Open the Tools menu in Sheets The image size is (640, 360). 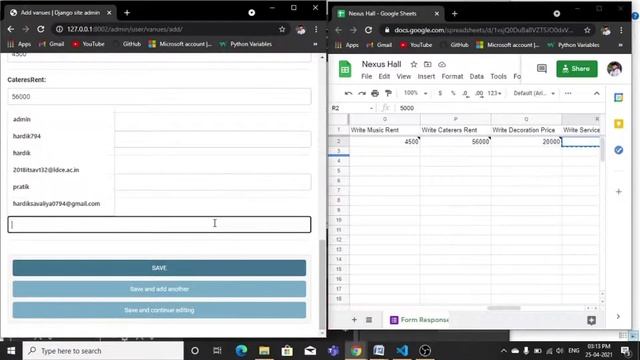(498, 76)
